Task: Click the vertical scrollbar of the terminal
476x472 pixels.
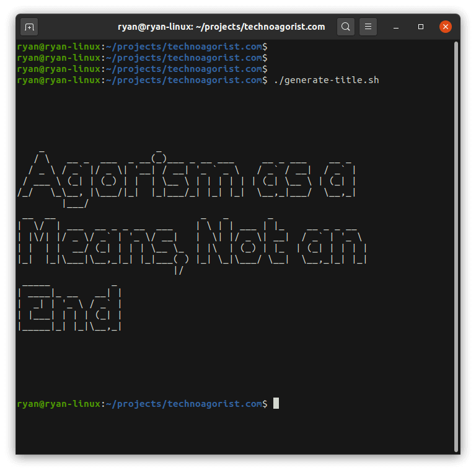Action: pyautogui.click(x=456, y=248)
